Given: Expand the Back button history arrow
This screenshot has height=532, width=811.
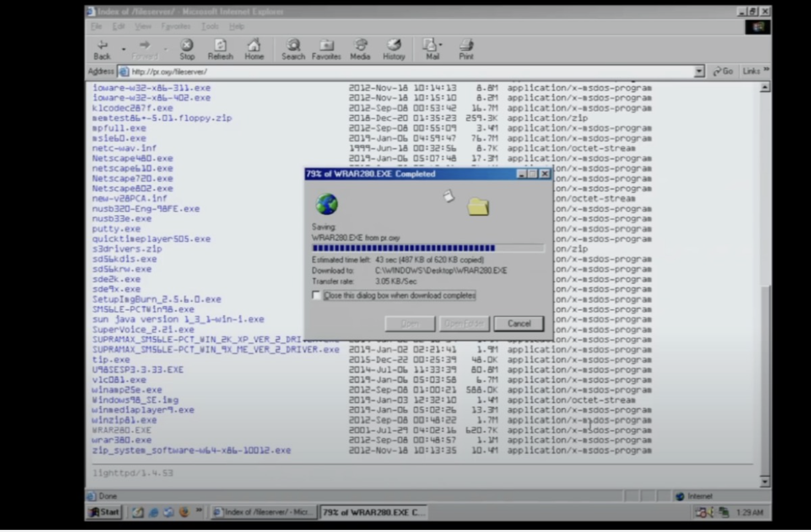Looking at the screenshot, I should click(x=124, y=50).
